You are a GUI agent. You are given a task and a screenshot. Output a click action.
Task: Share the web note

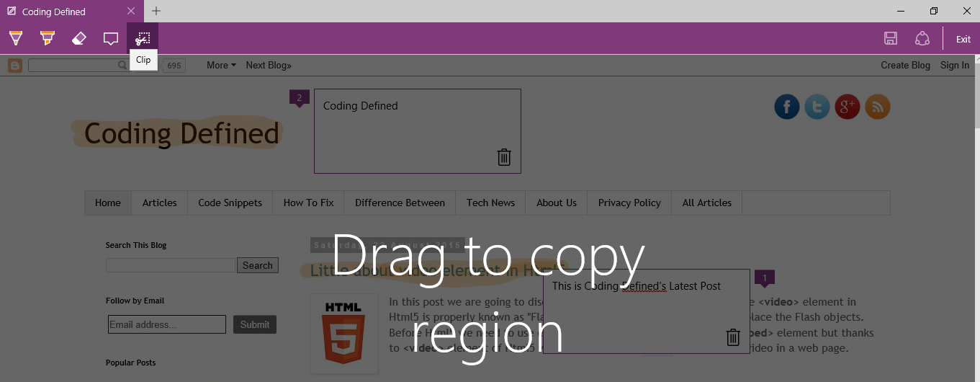[x=922, y=39]
